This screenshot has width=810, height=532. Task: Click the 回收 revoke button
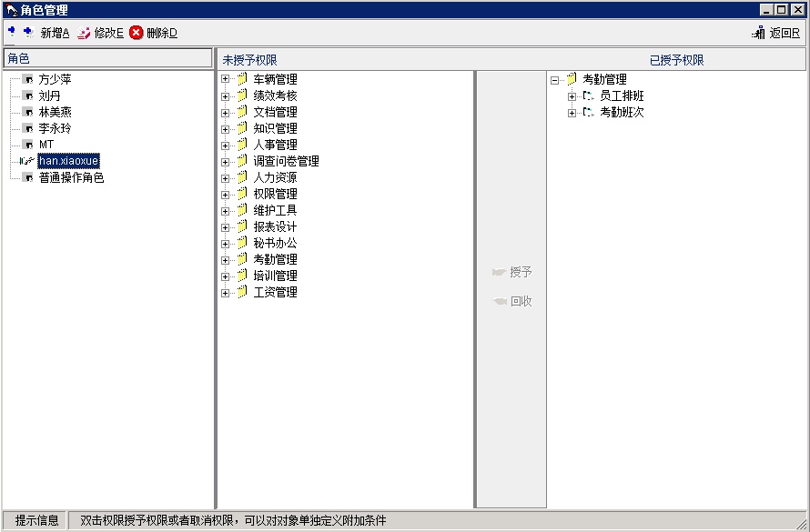tap(511, 301)
